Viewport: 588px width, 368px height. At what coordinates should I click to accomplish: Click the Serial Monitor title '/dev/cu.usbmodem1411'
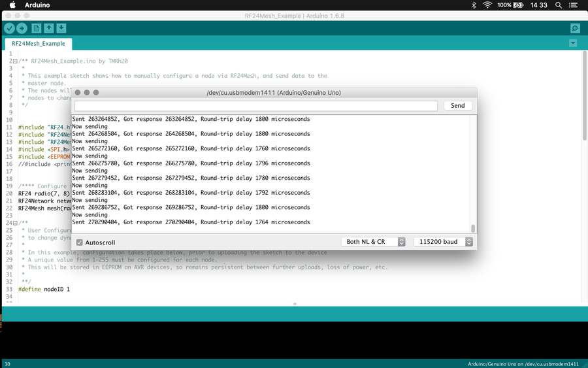click(x=274, y=93)
